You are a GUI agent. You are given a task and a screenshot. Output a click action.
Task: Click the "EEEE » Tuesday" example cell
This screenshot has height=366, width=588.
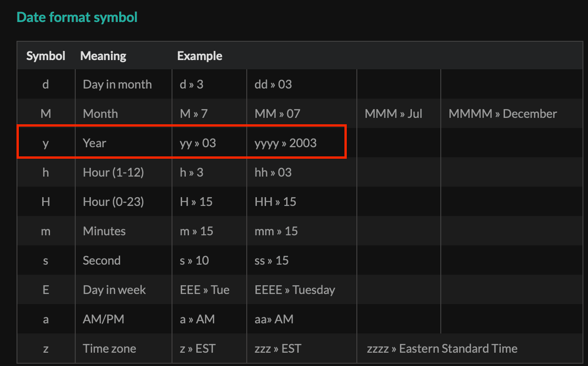point(294,290)
